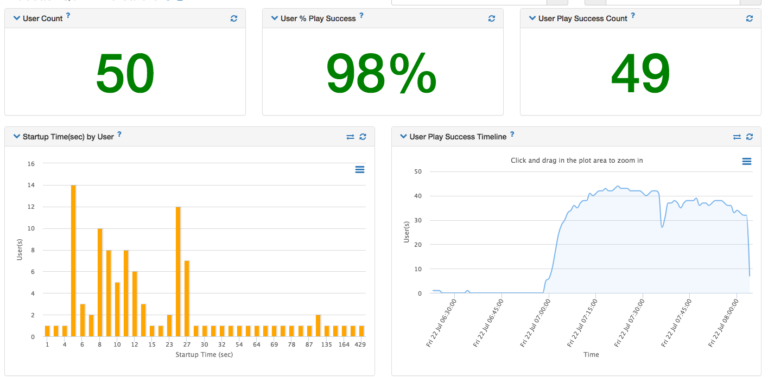Click the 49 play success count value

click(641, 74)
